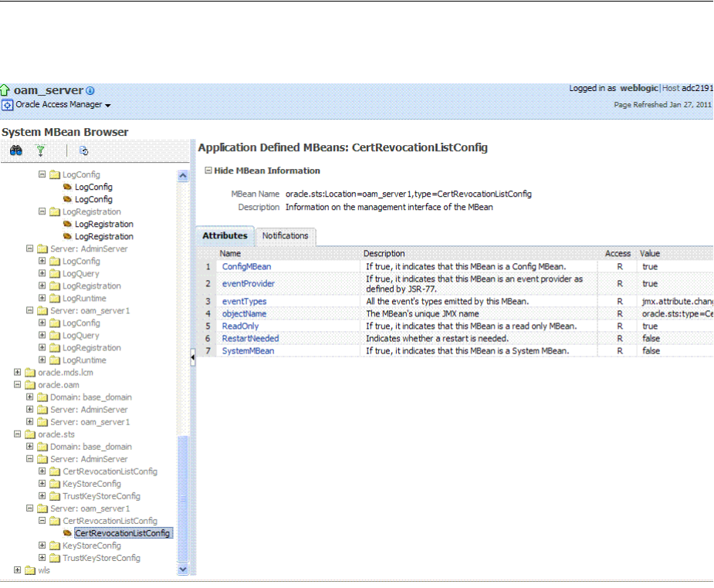Open the ConfigMBean attribute link
Screen dimensions: 714x588
tap(246, 267)
